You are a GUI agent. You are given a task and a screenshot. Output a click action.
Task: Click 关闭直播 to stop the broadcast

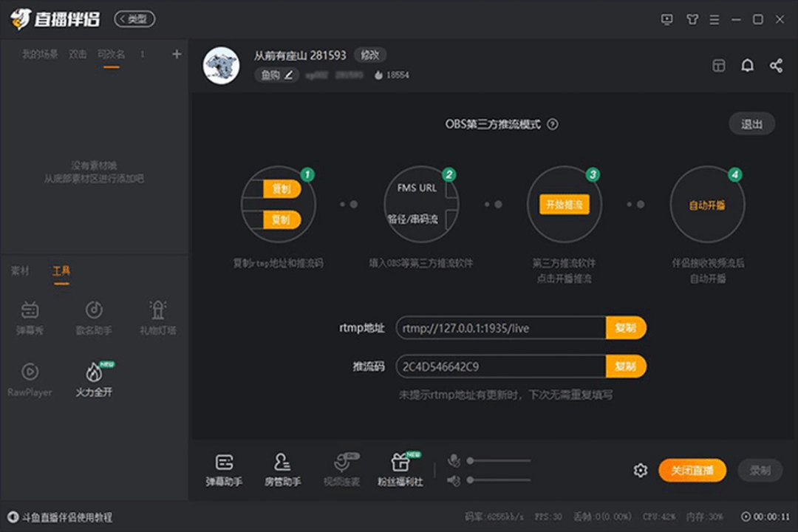pyautogui.click(x=692, y=470)
